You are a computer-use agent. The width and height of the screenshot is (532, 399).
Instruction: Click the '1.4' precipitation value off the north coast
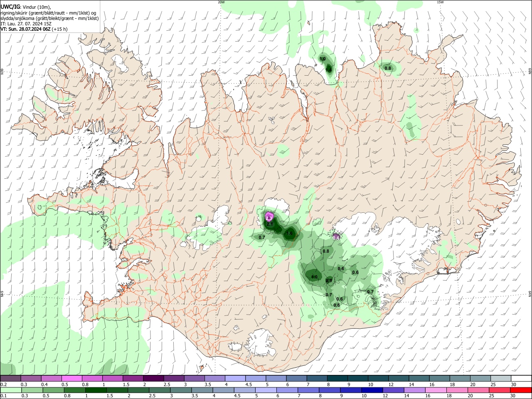[x=328, y=70]
